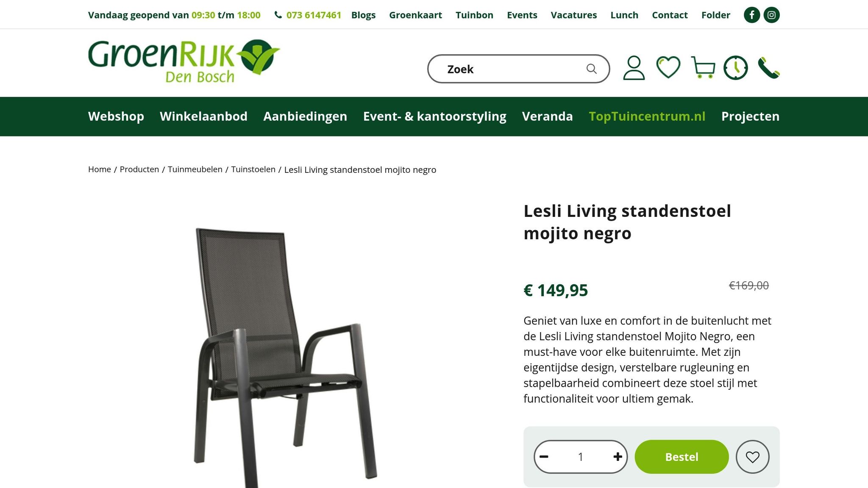Open the Aanbiedingen menu item
This screenshot has width=868, height=488.
[305, 116]
